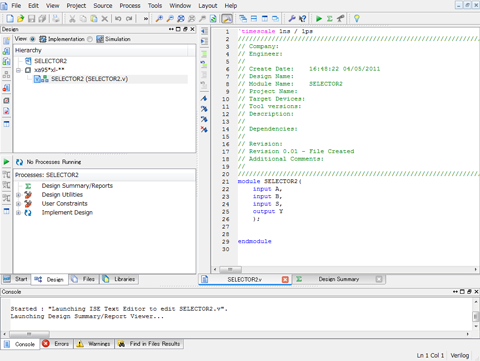
Task: Collapse the xa95*xl device tree node
Action: tap(19, 70)
